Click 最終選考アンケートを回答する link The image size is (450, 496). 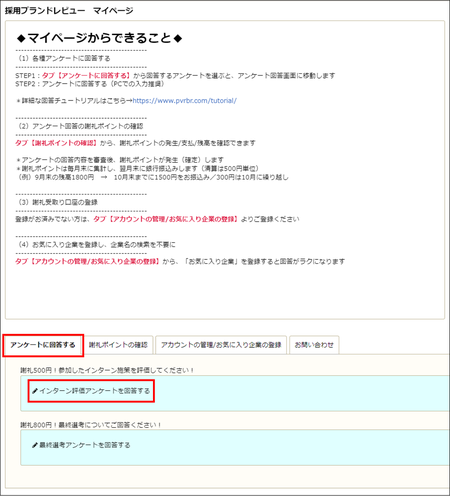click(x=85, y=445)
